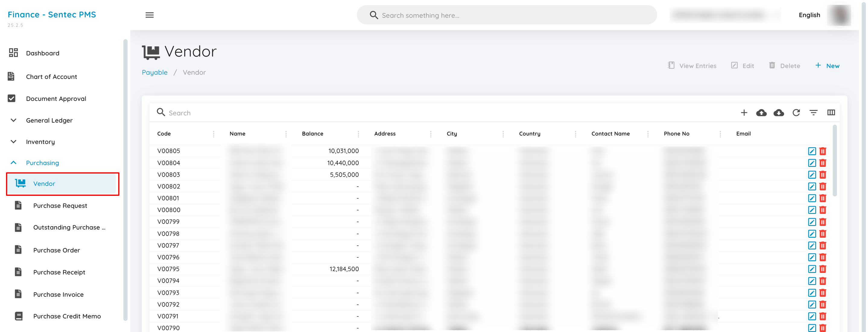Delete row V00798 using its trash icon

point(823,234)
